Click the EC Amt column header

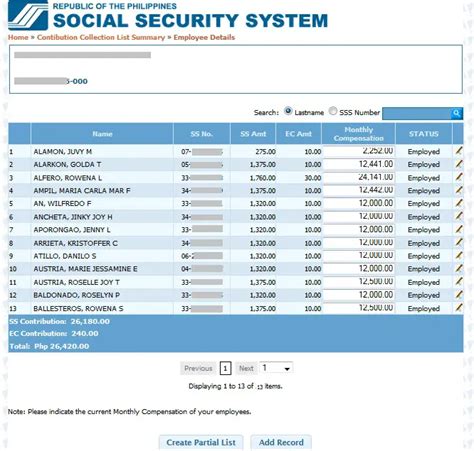click(298, 134)
